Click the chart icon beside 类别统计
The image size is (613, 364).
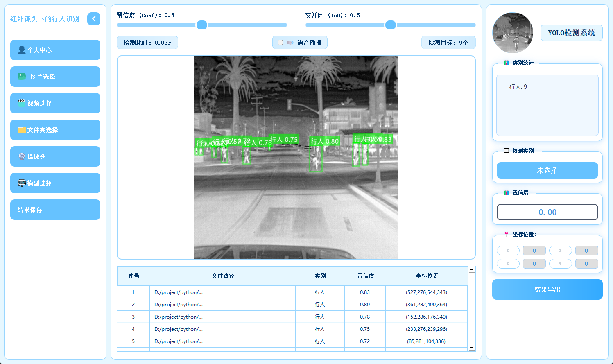click(507, 63)
